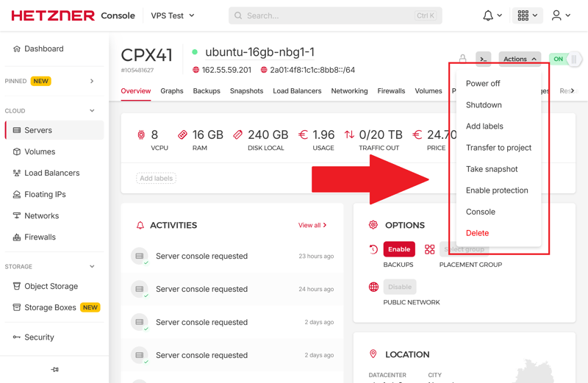Select Take snapshot from Actions menu
The height and width of the screenshot is (383, 588).
point(491,169)
